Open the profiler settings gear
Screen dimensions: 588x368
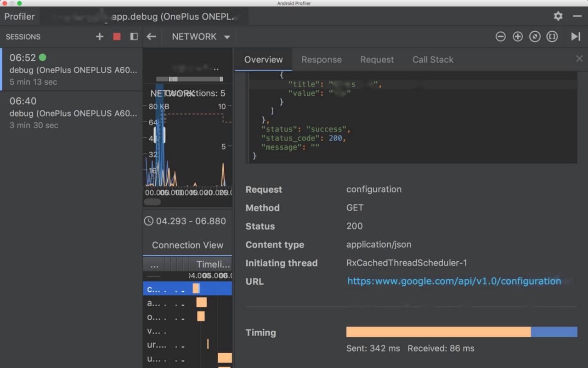pyautogui.click(x=558, y=16)
